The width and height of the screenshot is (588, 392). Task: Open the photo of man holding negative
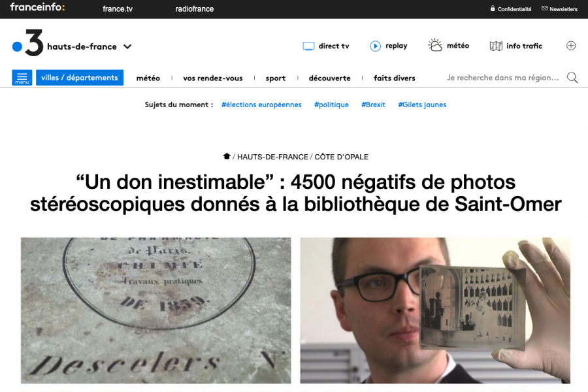435,310
